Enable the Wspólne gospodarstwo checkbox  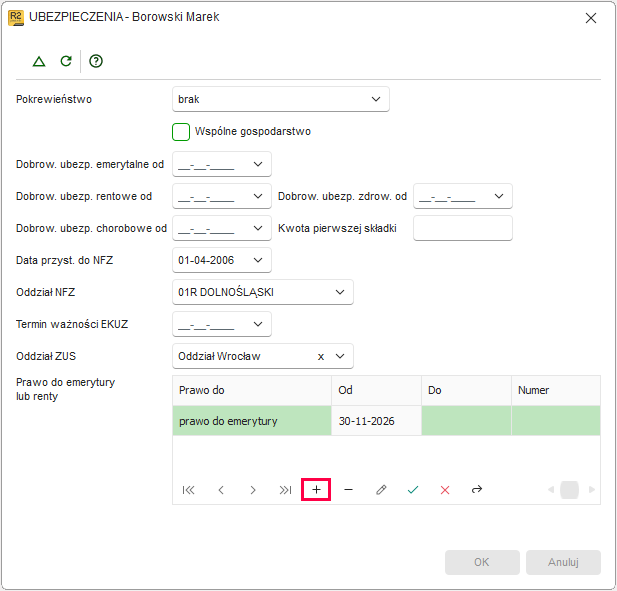pyautogui.click(x=181, y=132)
